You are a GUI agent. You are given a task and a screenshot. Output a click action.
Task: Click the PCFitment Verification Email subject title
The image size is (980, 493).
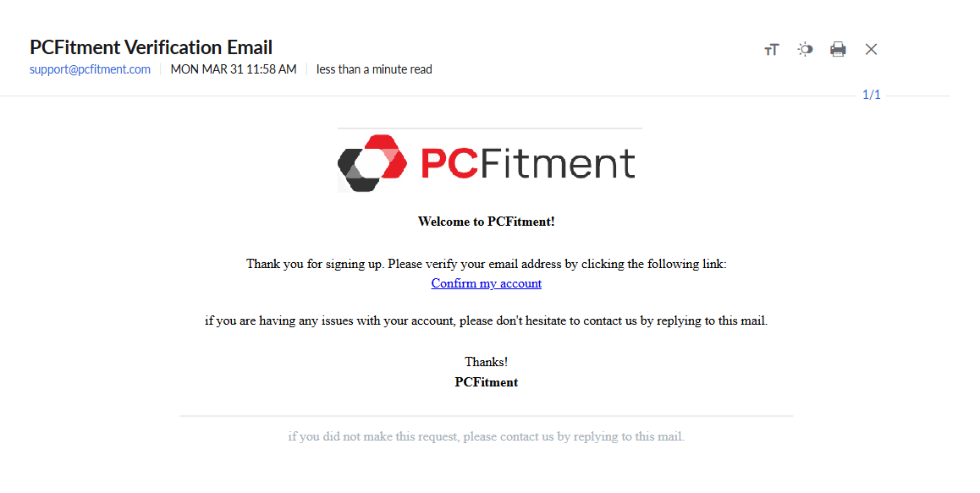[x=151, y=47]
